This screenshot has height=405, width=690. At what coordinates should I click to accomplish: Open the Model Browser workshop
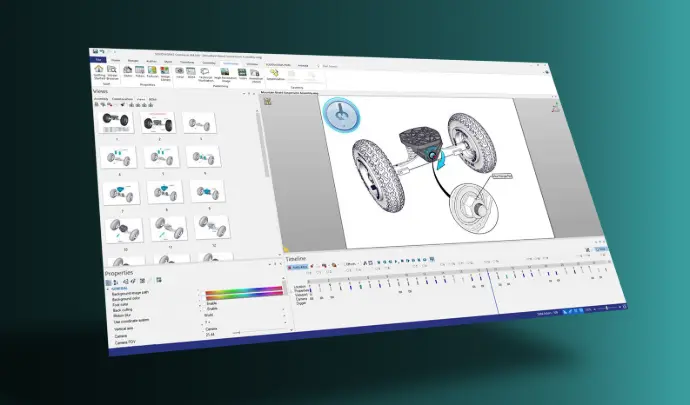[112, 73]
